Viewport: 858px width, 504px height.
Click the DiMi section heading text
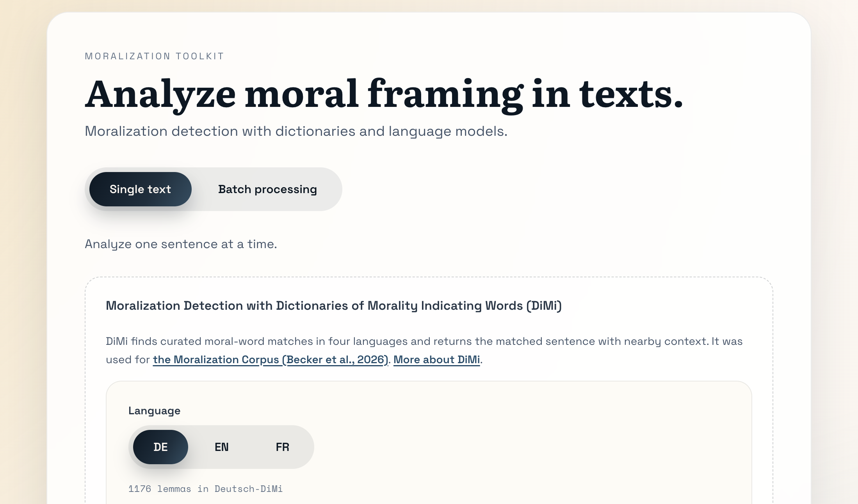334,306
